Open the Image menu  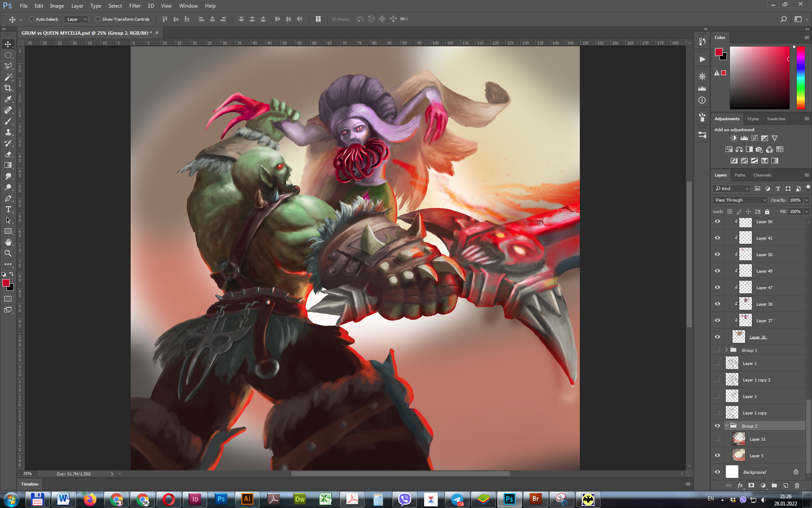[x=57, y=6]
